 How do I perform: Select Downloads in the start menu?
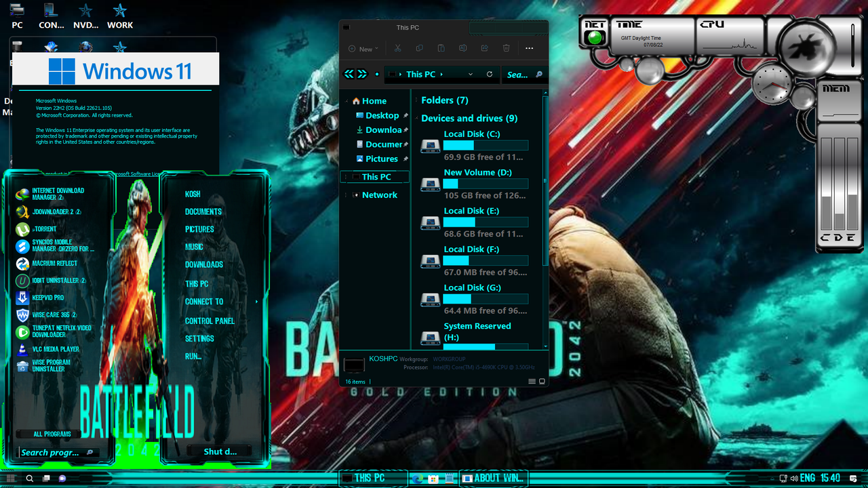click(204, 264)
